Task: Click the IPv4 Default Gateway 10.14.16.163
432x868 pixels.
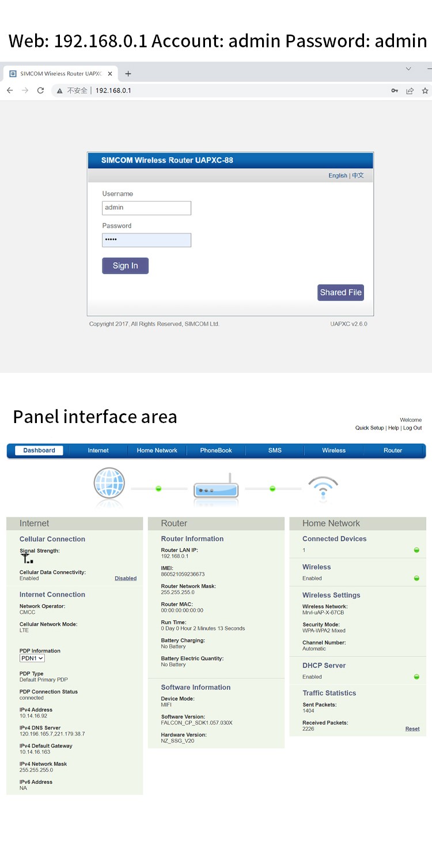Action: [35, 752]
